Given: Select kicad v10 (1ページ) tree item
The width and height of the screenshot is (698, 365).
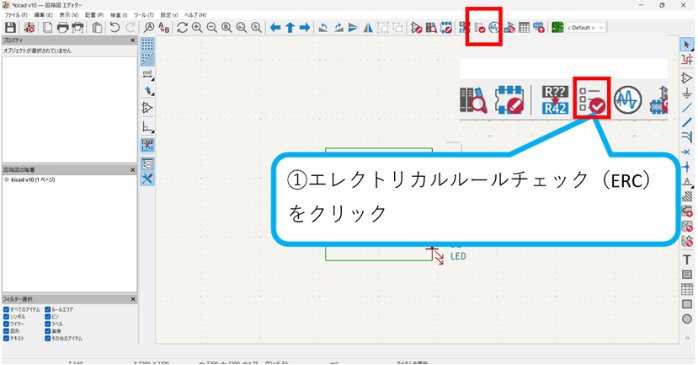Looking at the screenshot, I should click(x=33, y=180).
